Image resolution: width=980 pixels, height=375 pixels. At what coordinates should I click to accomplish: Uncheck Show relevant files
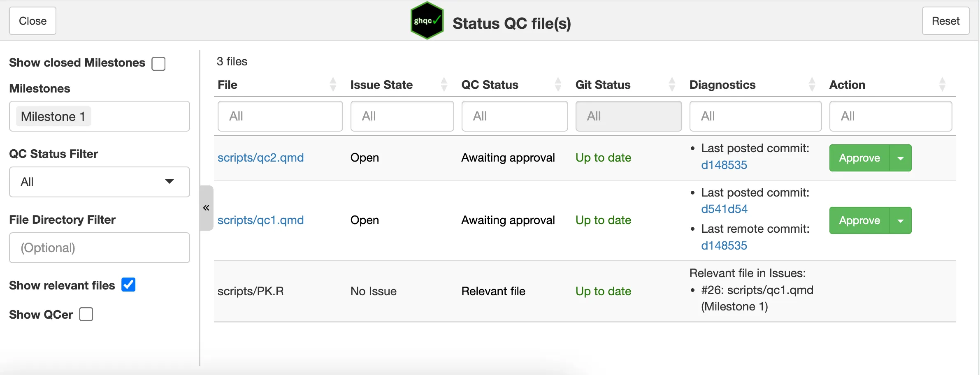128,285
